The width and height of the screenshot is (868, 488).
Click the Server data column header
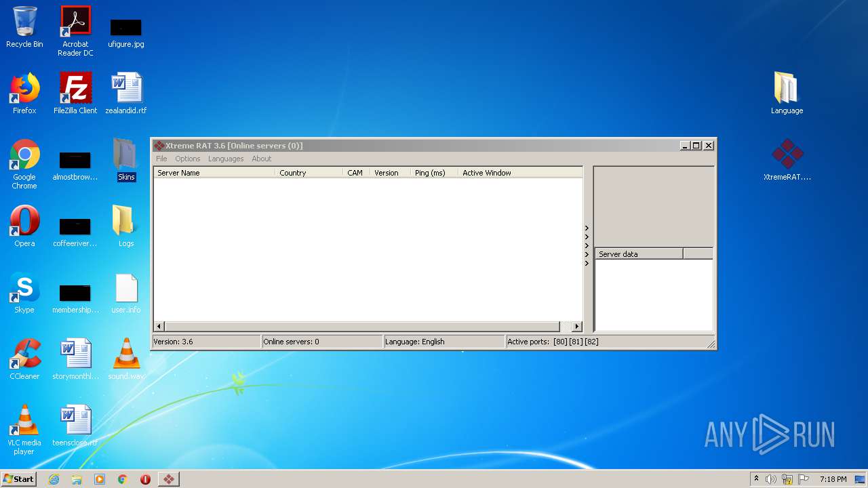click(x=639, y=254)
